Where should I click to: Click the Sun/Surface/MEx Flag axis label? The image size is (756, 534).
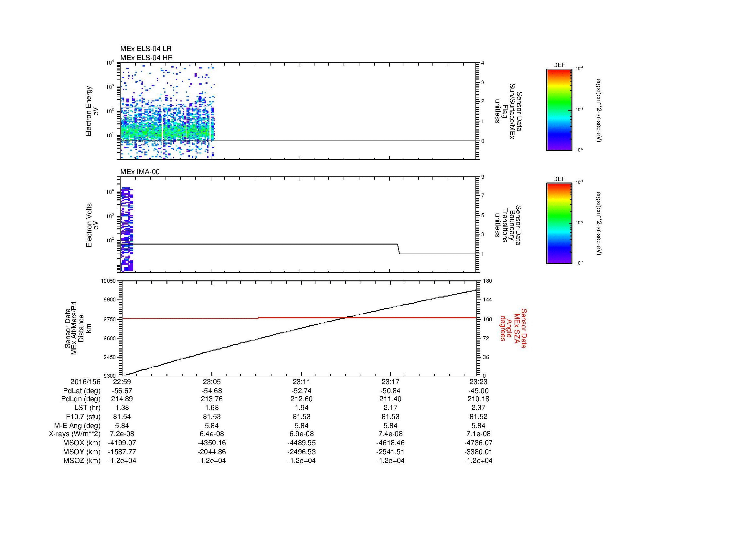point(508,111)
